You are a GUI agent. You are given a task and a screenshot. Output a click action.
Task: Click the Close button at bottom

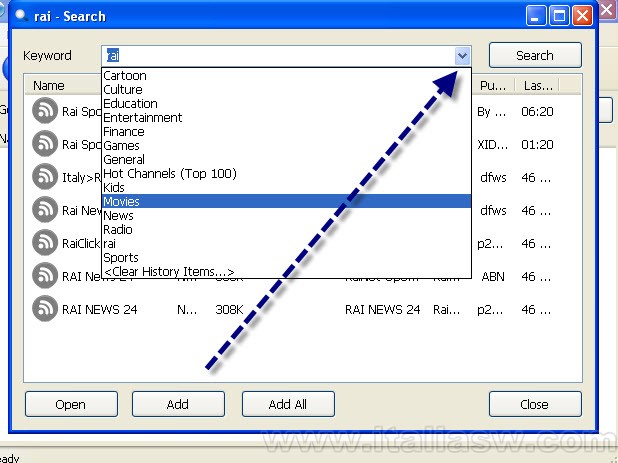535,404
